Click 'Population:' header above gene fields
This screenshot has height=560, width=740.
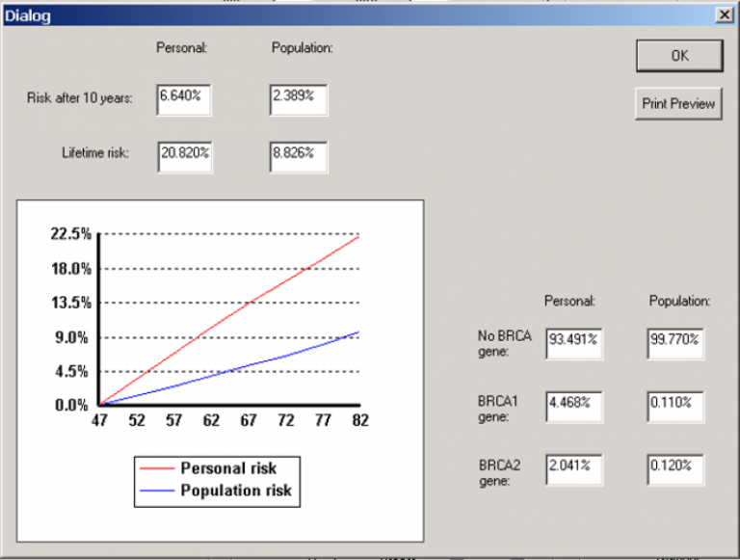click(x=679, y=302)
